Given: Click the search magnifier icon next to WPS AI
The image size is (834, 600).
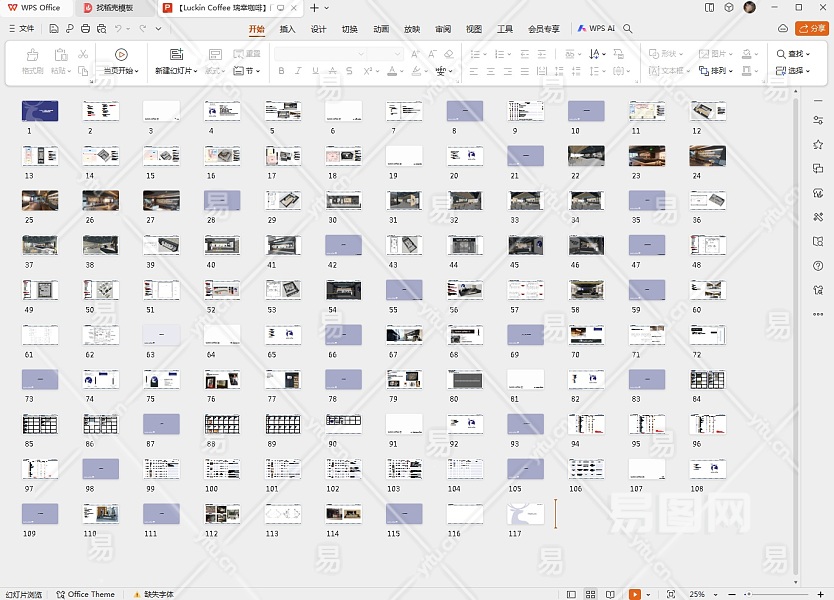Looking at the screenshot, I should 628,29.
